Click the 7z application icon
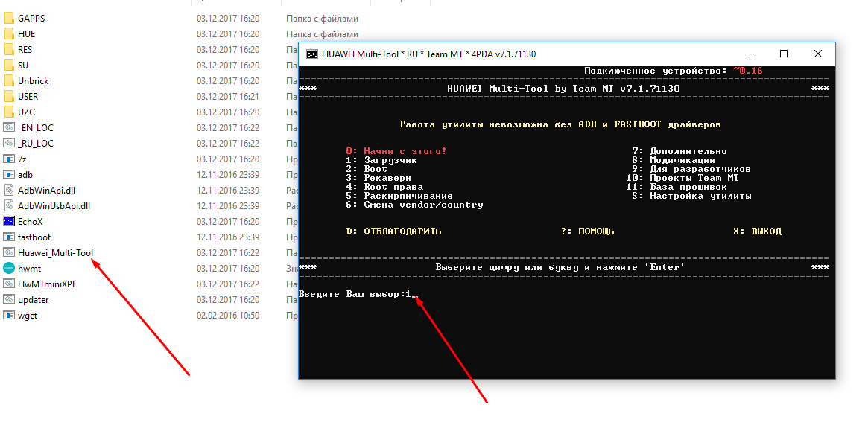Viewport: 868px width, 428px height. [9, 159]
